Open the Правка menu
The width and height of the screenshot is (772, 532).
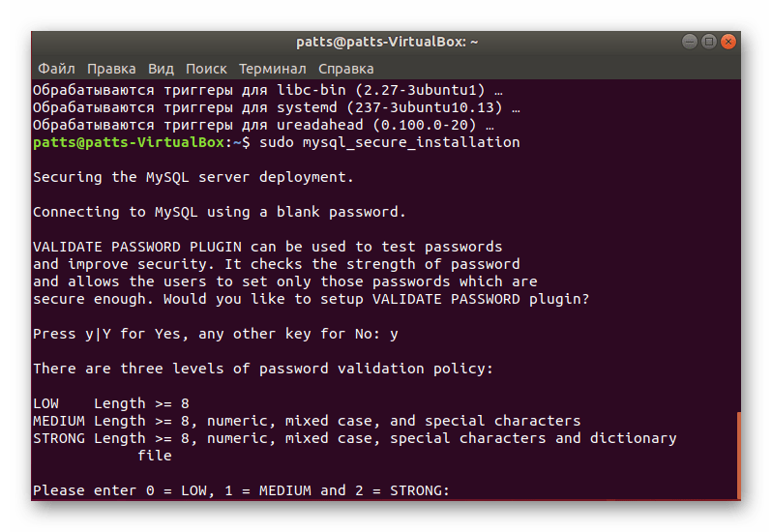click(111, 69)
